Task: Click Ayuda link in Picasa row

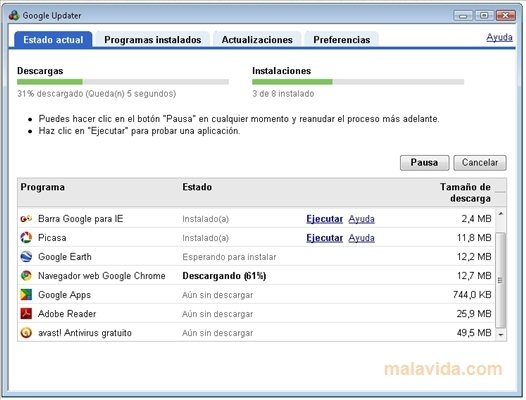Action: click(x=361, y=238)
